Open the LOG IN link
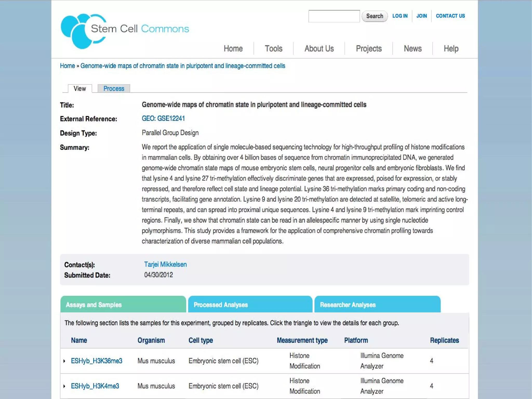The image size is (532, 399). pos(400,16)
